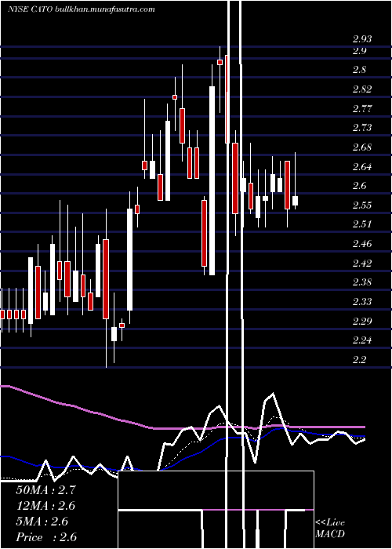Click the 2.93 price axis label

tap(362, 38)
